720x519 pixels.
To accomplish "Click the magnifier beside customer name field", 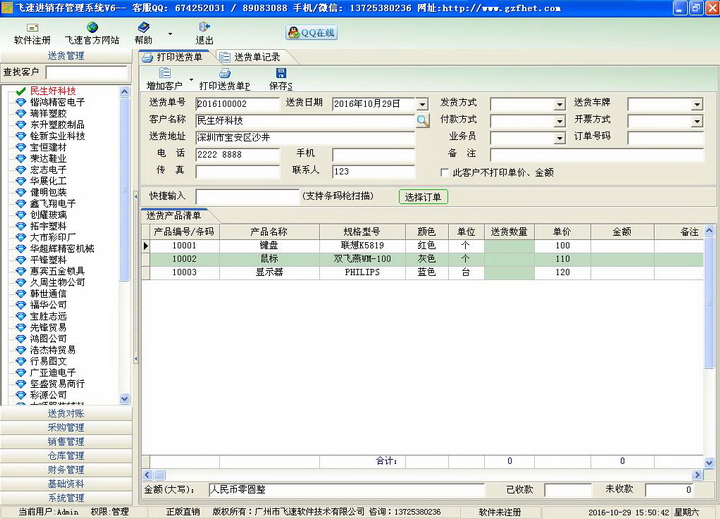I will 422,121.
